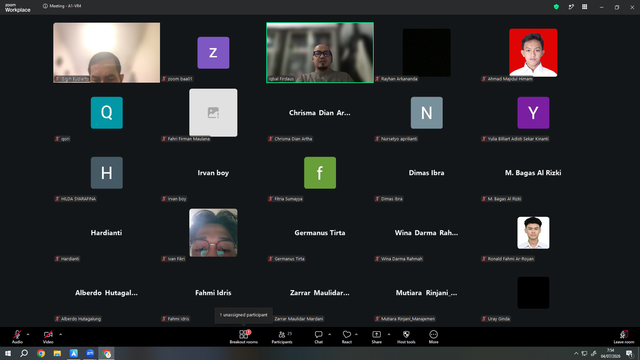Open the Video options arrow

60,334
